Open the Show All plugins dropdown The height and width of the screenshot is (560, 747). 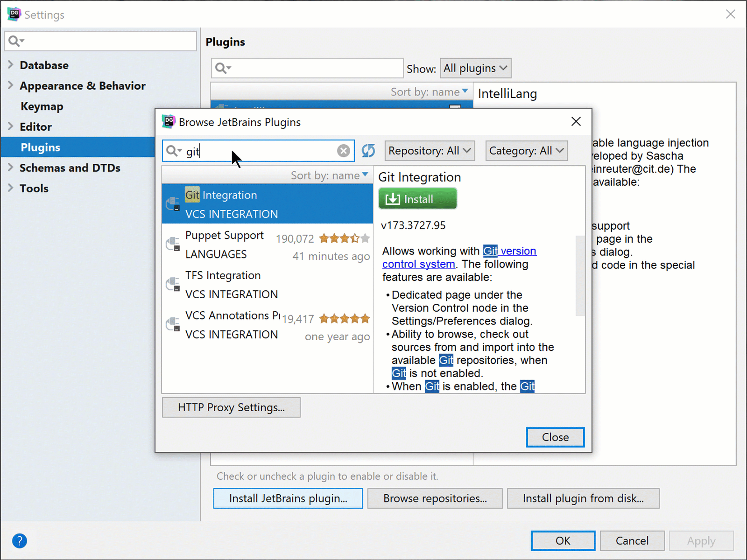coord(475,68)
